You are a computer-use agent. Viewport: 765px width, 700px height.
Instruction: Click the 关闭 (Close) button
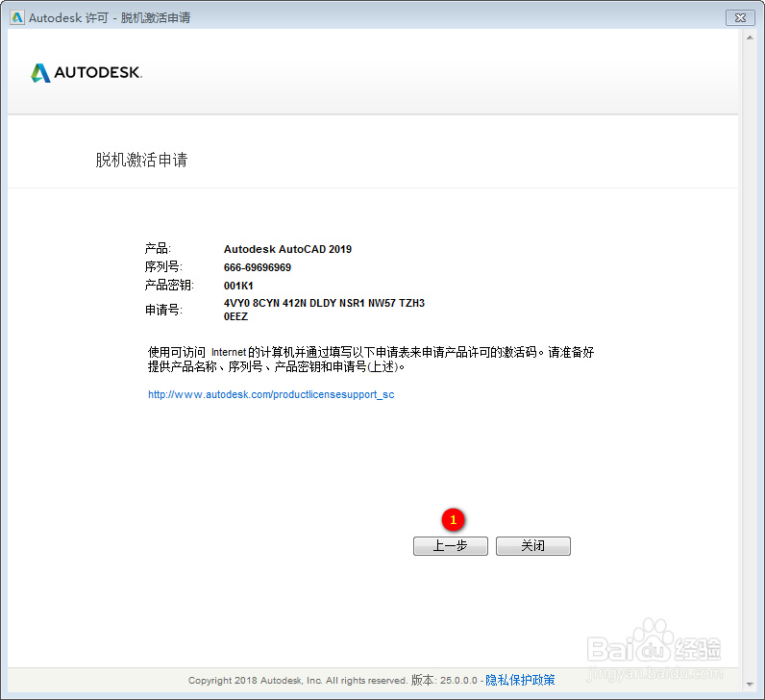pyautogui.click(x=532, y=546)
